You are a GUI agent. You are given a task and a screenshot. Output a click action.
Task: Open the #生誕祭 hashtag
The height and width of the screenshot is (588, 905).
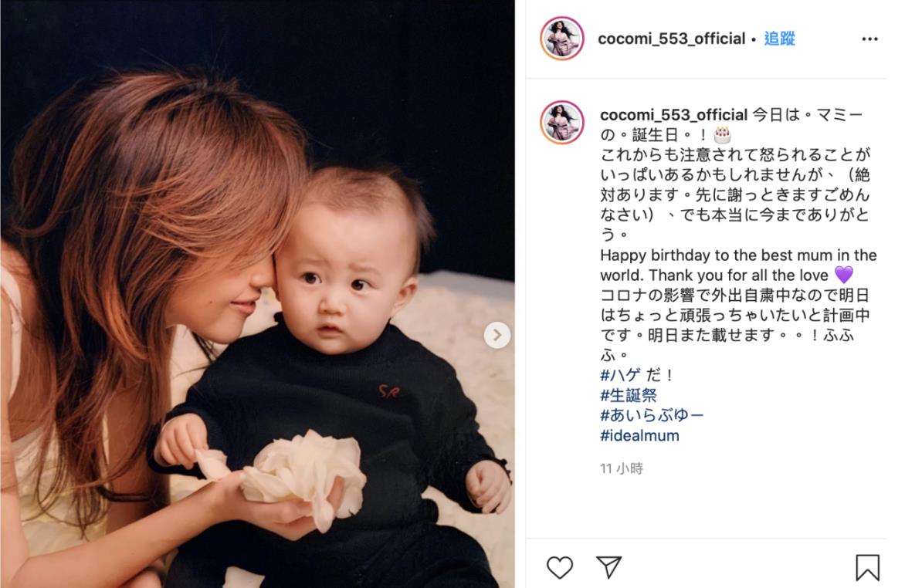point(629,395)
